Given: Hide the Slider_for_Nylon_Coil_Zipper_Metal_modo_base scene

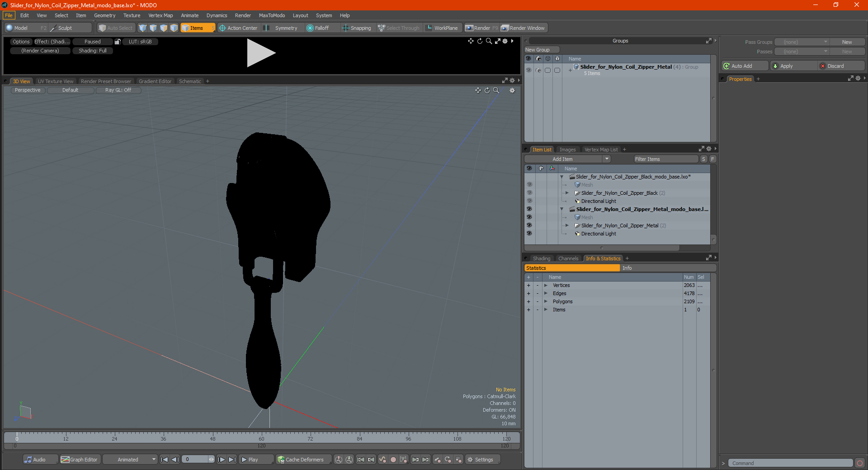Looking at the screenshot, I should click(529, 209).
